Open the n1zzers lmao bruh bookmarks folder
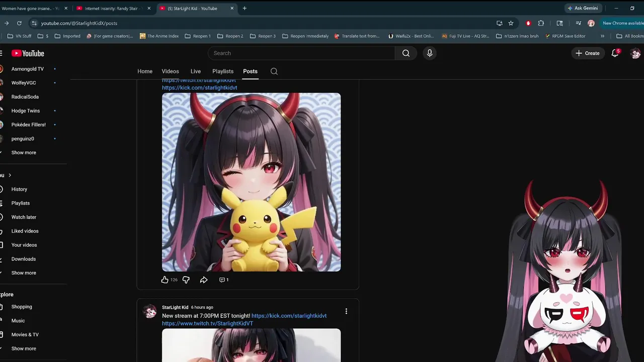This screenshot has width=644, height=362. 518,36
